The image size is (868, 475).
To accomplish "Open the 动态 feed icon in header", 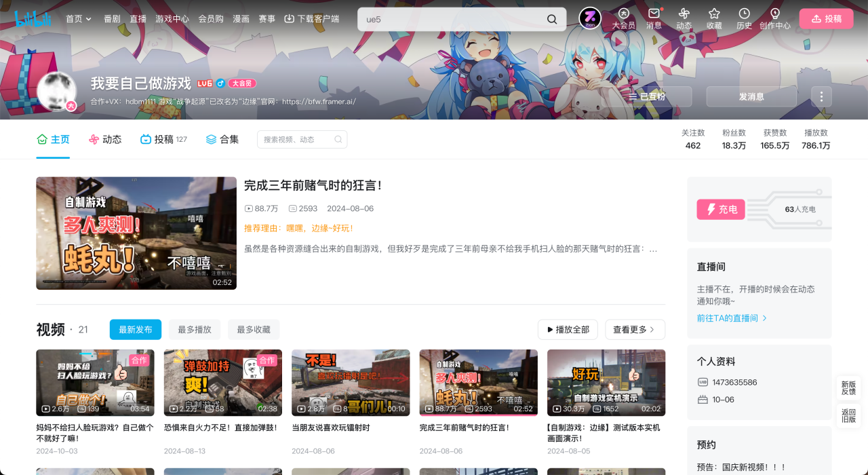I will pyautogui.click(x=684, y=14).
